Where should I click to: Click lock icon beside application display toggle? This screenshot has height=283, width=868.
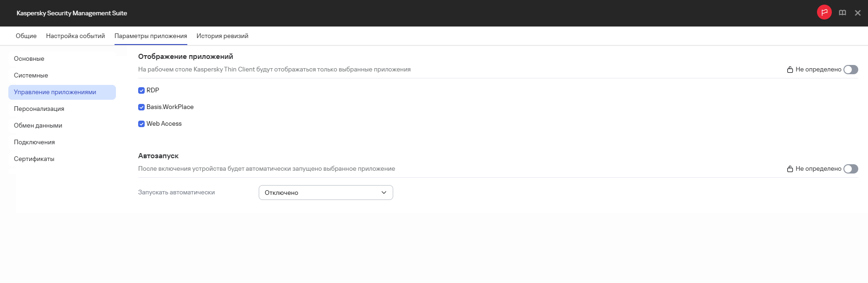790,70
